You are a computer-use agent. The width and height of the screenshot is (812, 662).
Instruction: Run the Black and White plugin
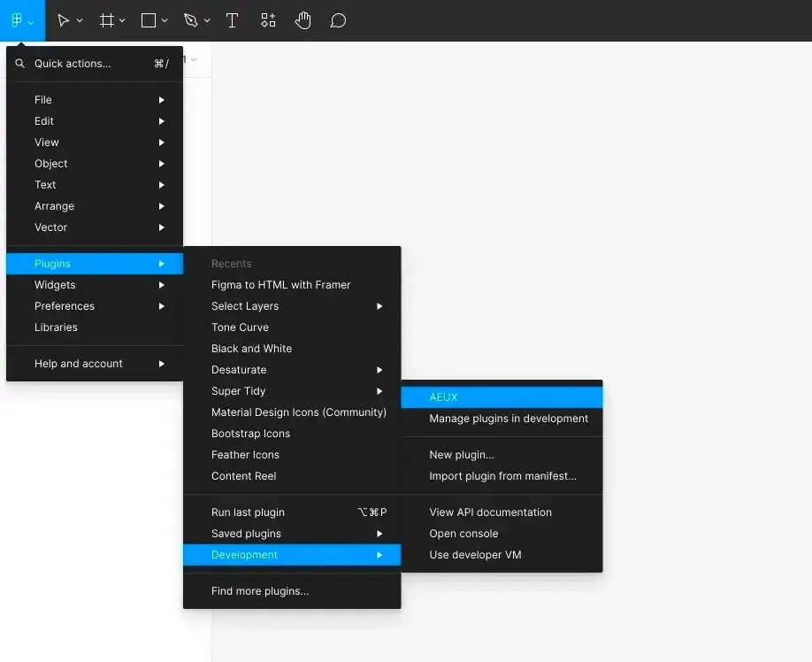[292, 349]
